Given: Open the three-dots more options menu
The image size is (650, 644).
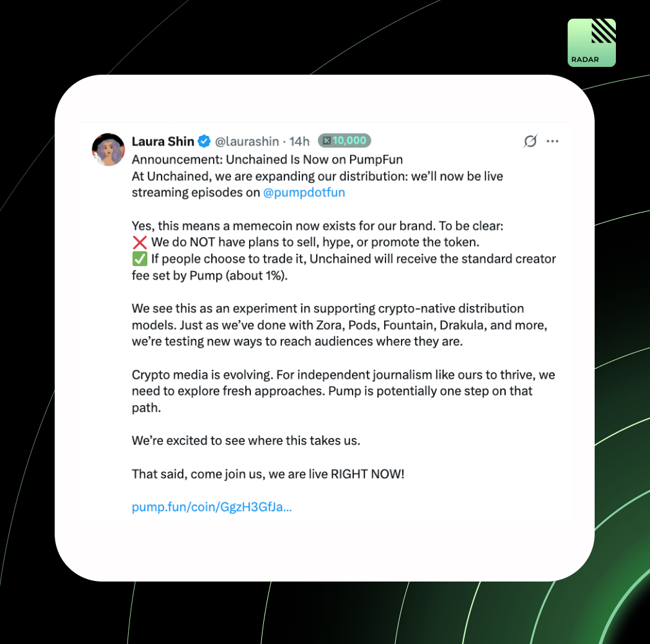Looking at the screenshot, I should [552, 142].
